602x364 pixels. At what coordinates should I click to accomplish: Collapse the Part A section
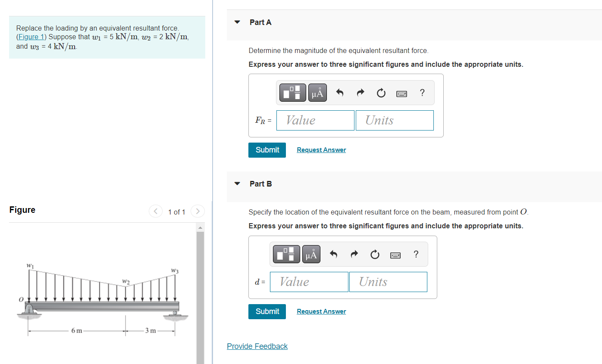coord(237,22)
